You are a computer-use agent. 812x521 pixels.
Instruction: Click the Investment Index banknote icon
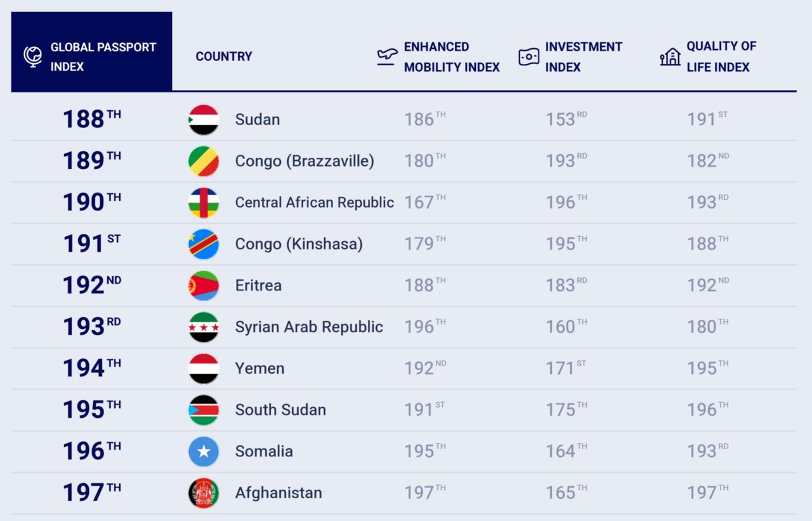[x=528, y=57]
